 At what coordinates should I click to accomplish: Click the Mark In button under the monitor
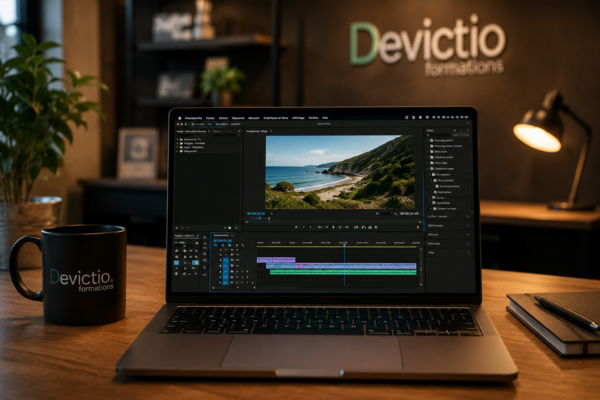tap(304, 227)
